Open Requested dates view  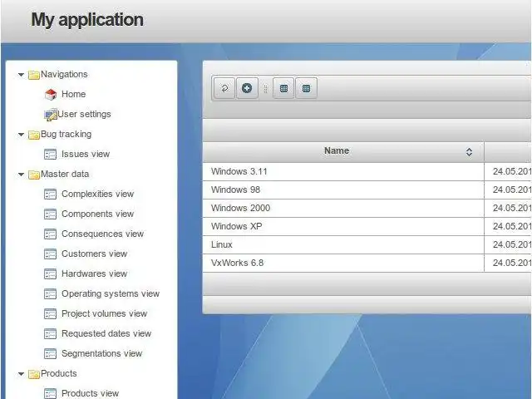click(106, 333)
